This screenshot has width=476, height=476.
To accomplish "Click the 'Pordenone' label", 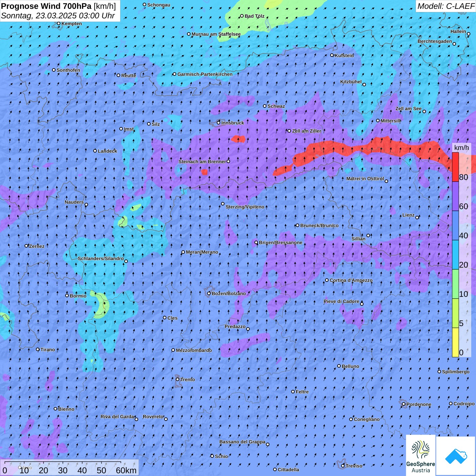I will click(x=419, y=404).
